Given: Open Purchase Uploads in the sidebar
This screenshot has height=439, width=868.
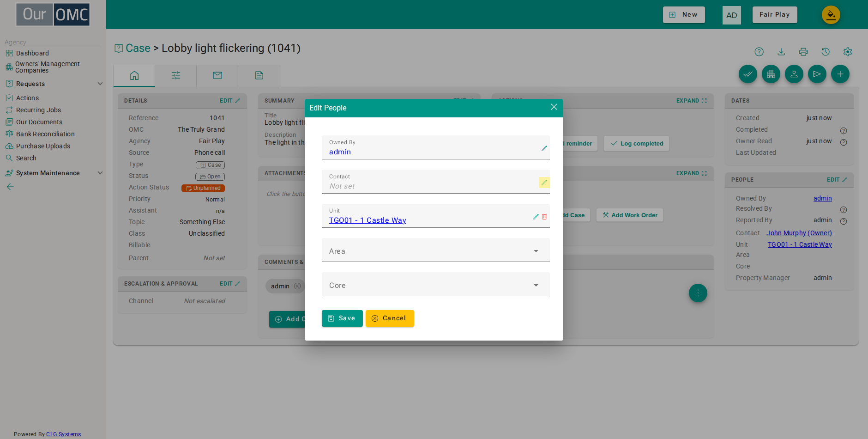Looking at the screenshot, I should pos(43,146).
